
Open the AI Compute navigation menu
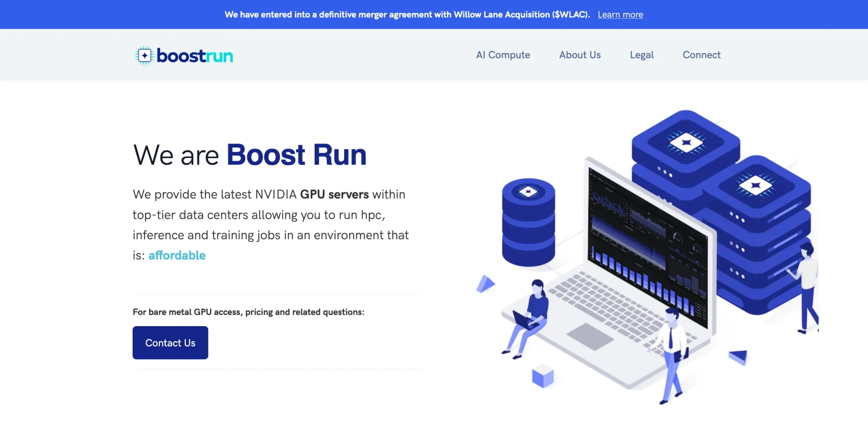[x=503, y=55]
